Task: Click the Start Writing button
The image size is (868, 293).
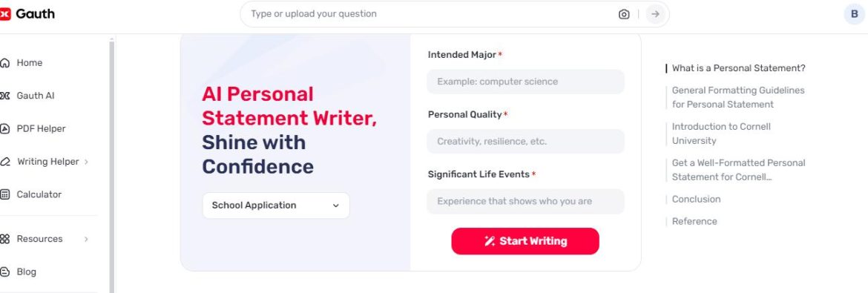Action: tap(525, 242)
